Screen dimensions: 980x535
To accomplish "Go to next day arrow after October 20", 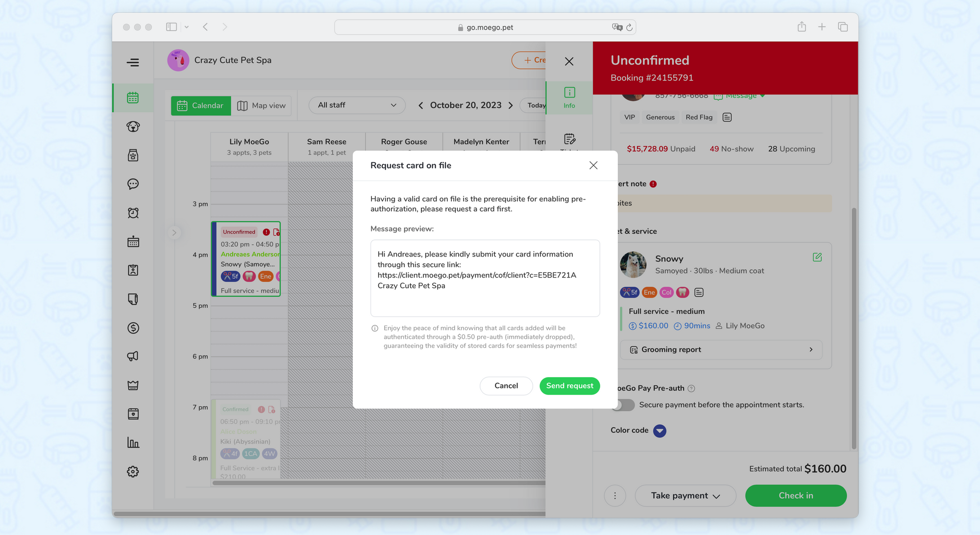I will [x=511, y=105].
